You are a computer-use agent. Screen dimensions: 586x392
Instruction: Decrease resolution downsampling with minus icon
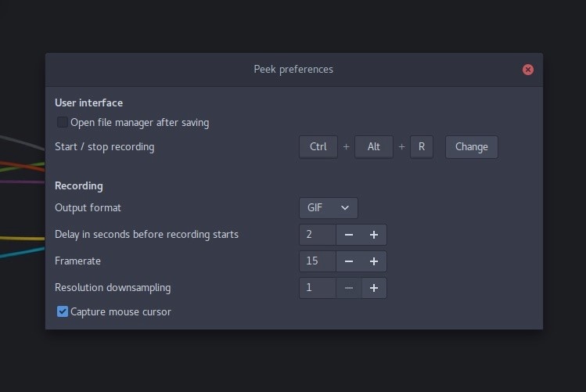click(349, 288)
